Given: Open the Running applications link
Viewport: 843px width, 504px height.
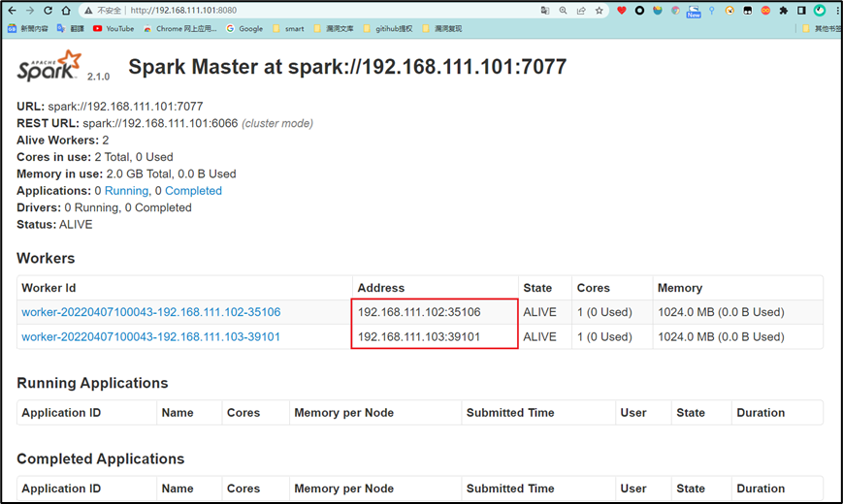Looking at the screenshot, I should coord(127,191).
